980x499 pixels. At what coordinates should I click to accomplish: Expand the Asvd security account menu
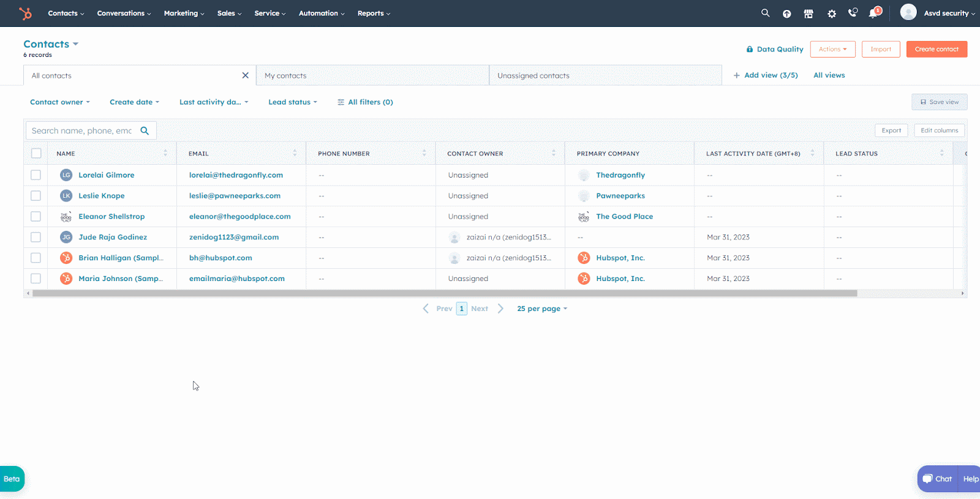click(x=949, y=13)
